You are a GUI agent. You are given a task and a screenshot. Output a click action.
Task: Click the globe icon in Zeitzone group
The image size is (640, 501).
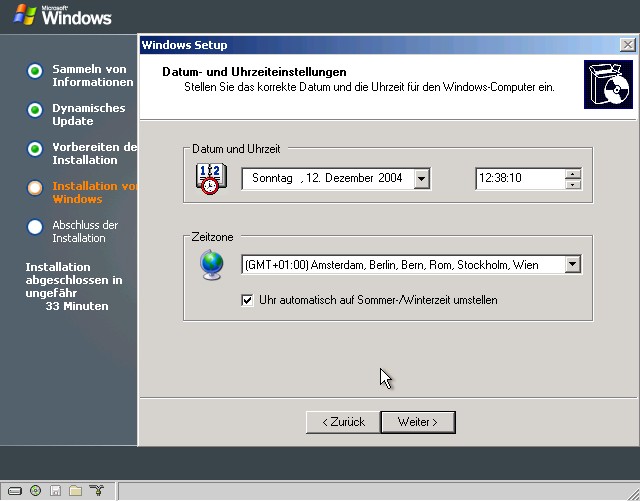211,265
